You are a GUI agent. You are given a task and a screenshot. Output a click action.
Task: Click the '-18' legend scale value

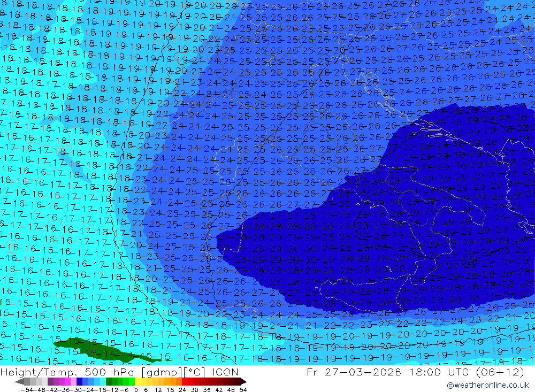100,390
